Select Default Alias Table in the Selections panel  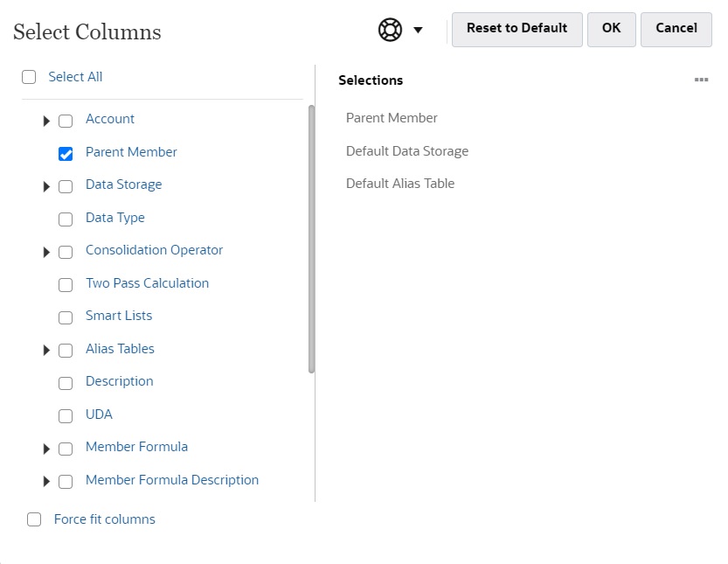pyautogui.click(x=400, y=183)
